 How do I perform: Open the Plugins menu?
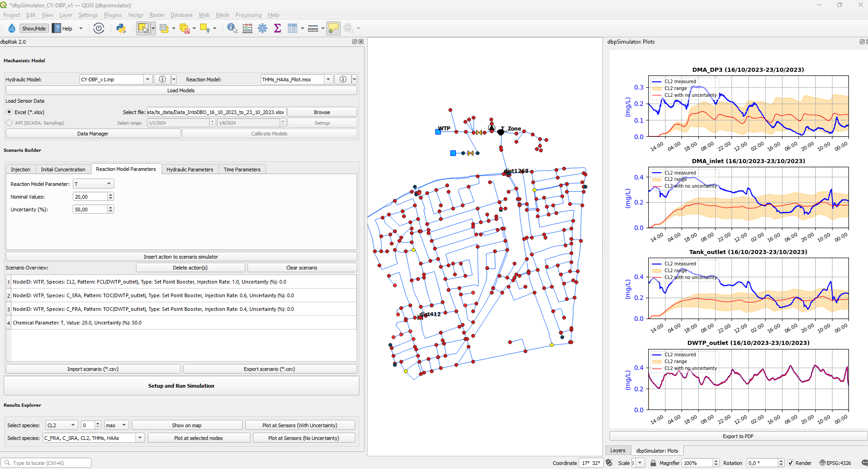(113, 15)
